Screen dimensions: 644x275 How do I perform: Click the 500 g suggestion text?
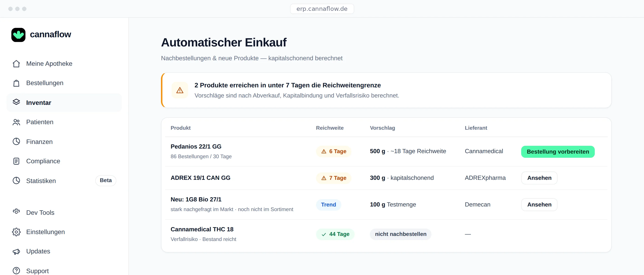coord(408,151)
